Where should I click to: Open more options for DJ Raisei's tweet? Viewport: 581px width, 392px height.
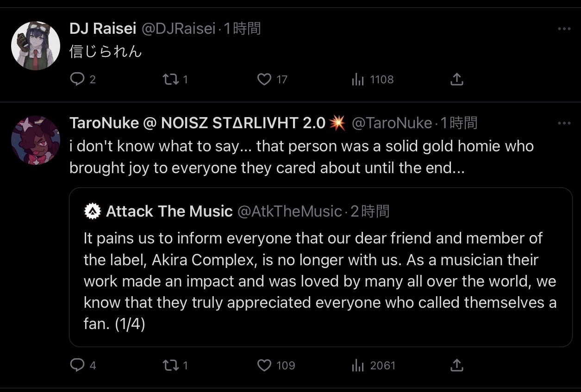pyautogui.click(x=564, y=29)
